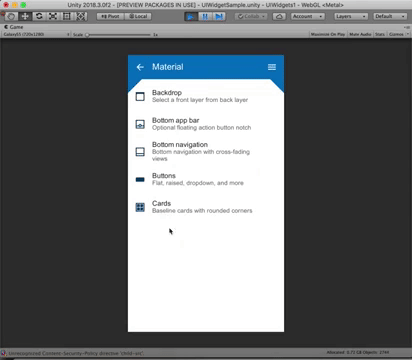Open the Collab dropdown
The image size is (412, 360).
[x=251, y=16]
